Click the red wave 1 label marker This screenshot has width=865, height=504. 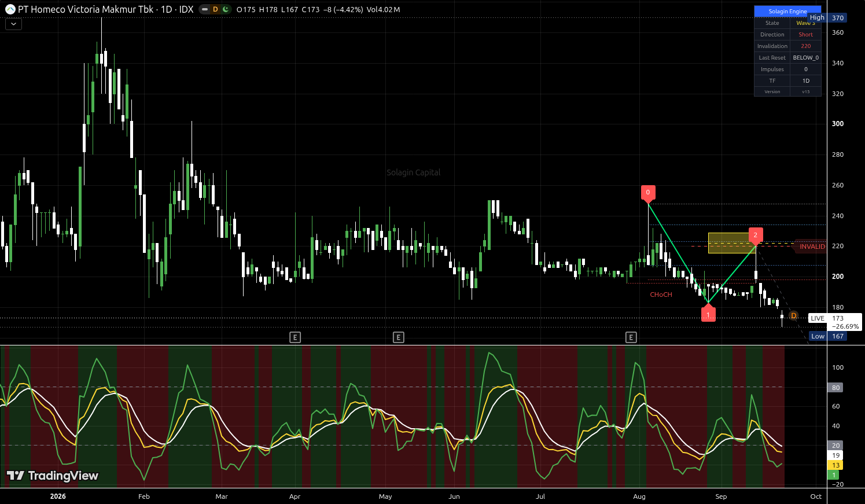(708, 314)
